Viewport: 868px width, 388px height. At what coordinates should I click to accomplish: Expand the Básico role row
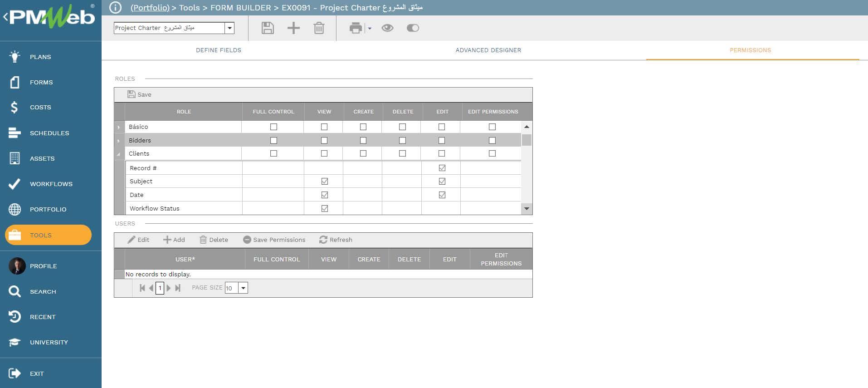pyautogui.click(x=119, y=127)
